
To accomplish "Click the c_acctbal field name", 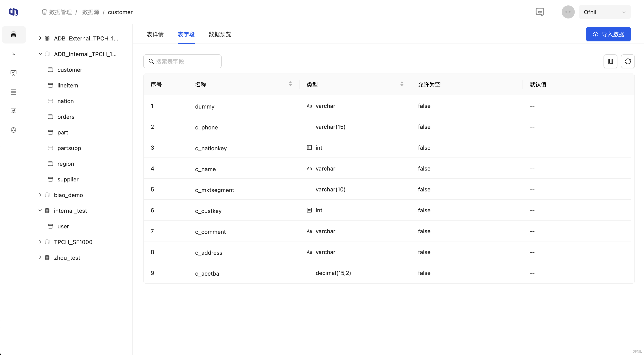I will click(x=208, y=274).
